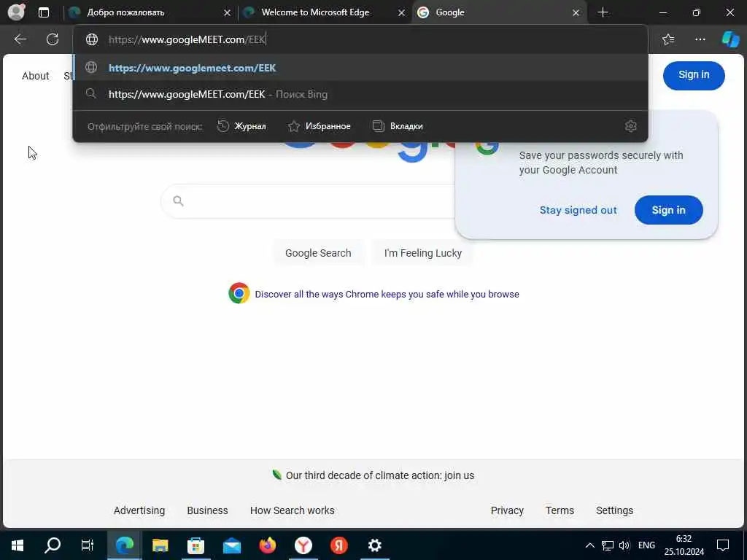Open How Search works footer link
The width and height of the screenshot is (747, 560).
coord(292,510)
